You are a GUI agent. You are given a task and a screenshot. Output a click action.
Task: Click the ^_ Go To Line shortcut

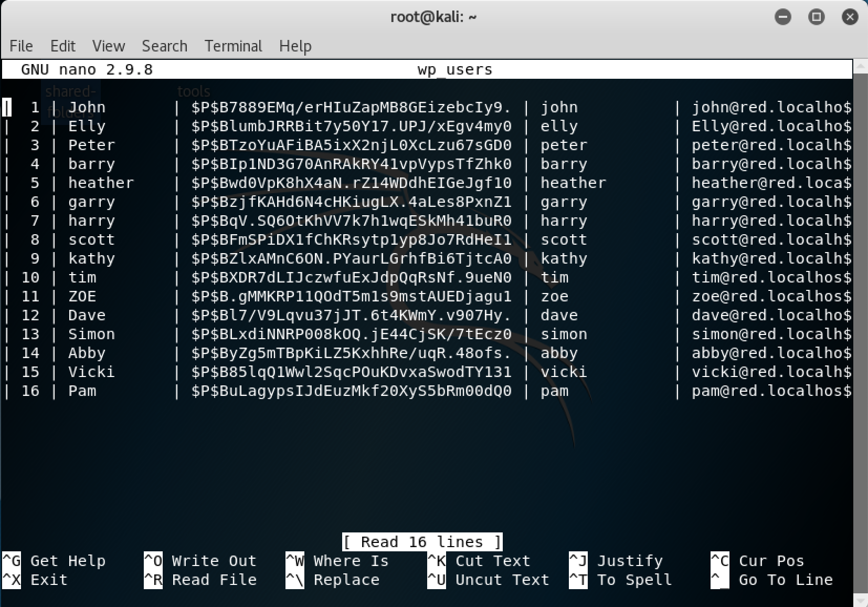pos(772,580)
